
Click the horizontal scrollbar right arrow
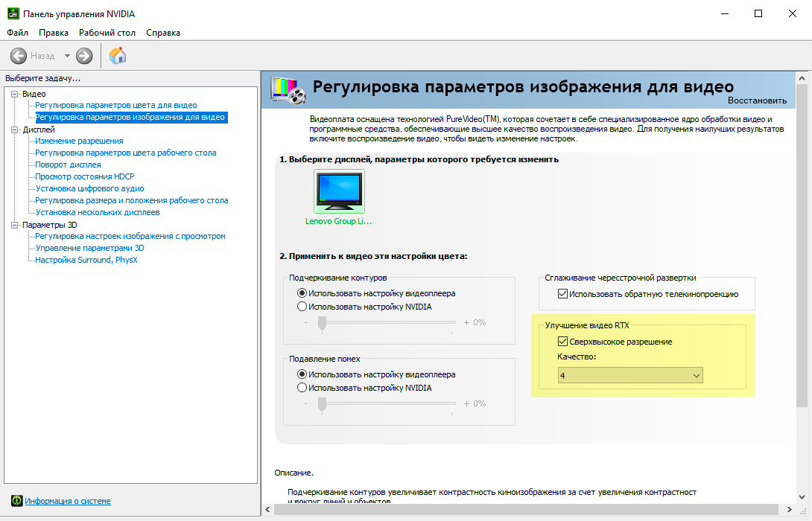pos(789,510)
